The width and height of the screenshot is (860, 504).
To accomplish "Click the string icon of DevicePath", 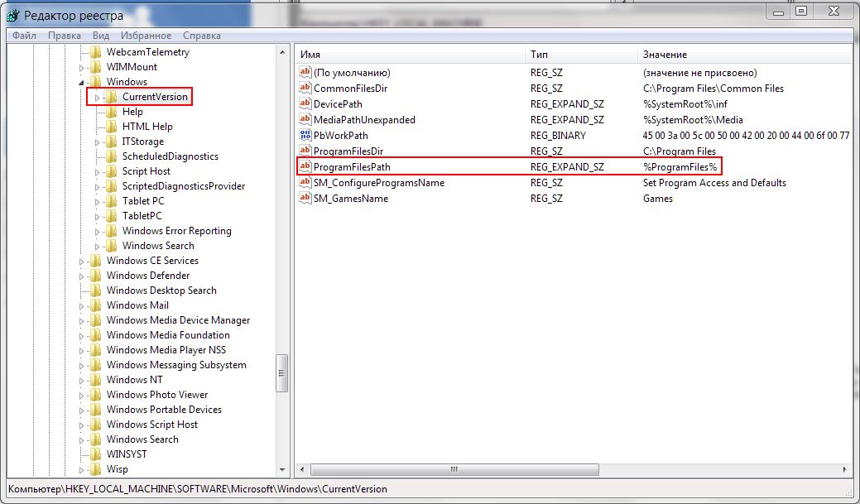I will [x=305, y=103].
